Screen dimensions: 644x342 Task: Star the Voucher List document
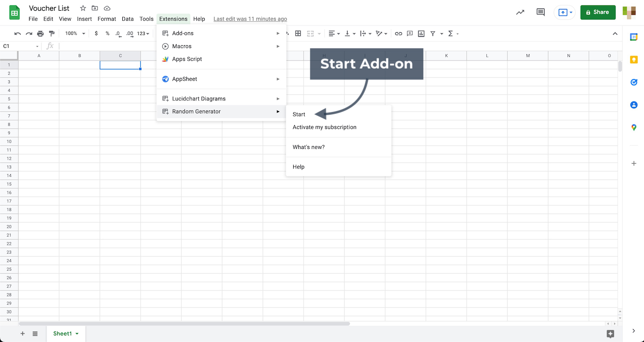83,8
